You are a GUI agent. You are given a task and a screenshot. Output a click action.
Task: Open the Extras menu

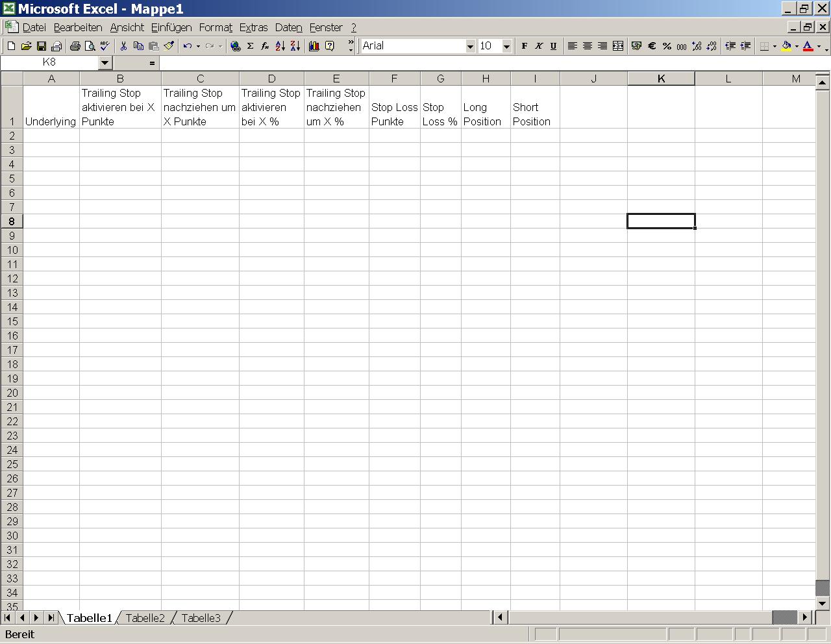(x=253, y=27)
